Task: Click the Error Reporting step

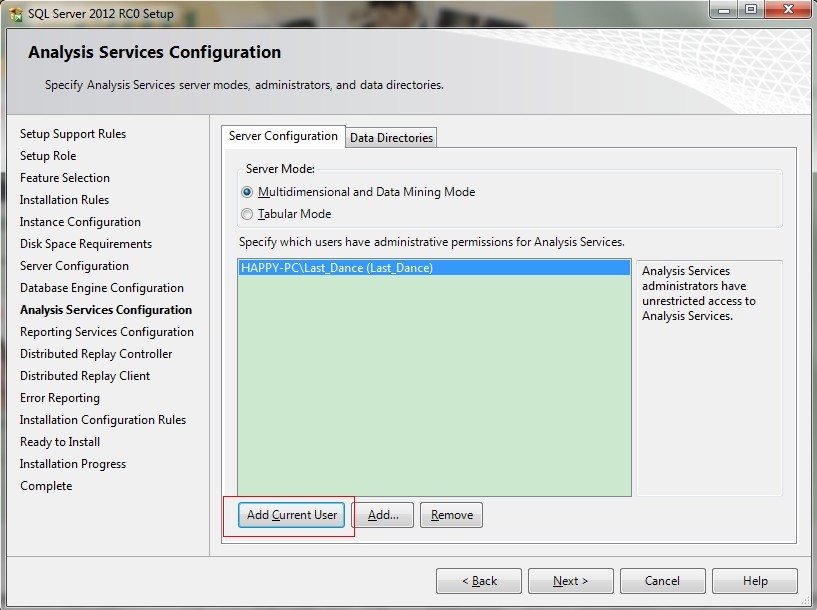Action: [60, 398]
